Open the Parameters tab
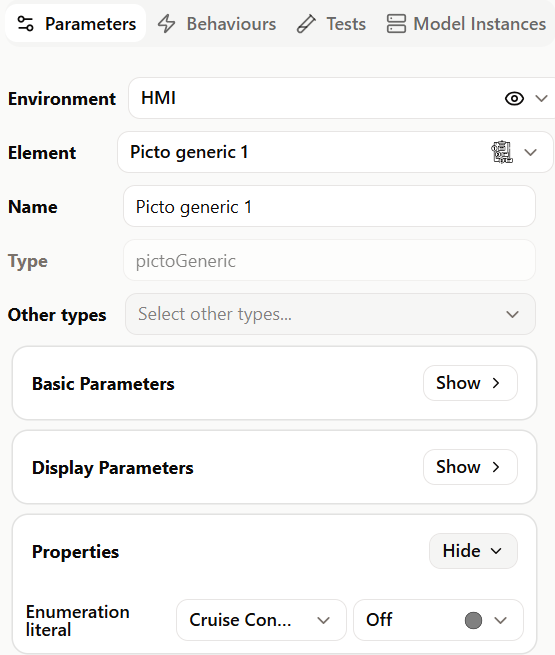The width and height of the screenshot is (555, 655). click(x=76, y=23)
